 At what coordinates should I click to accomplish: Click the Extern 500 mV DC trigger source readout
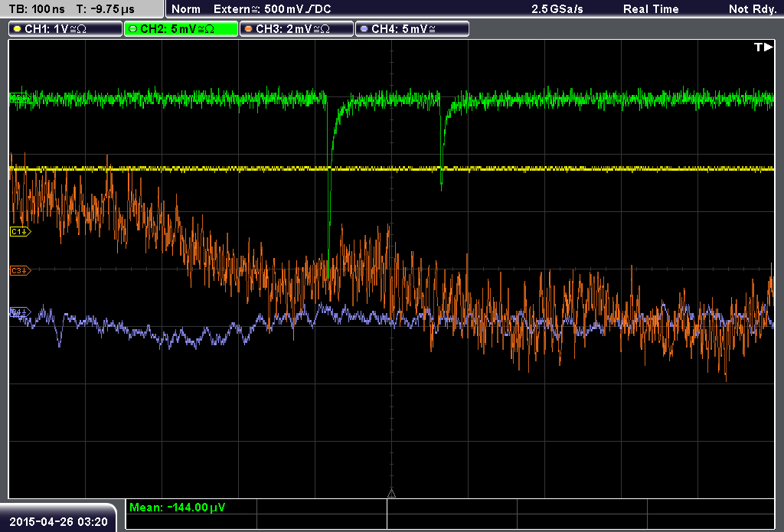click(x=272, y=9)
